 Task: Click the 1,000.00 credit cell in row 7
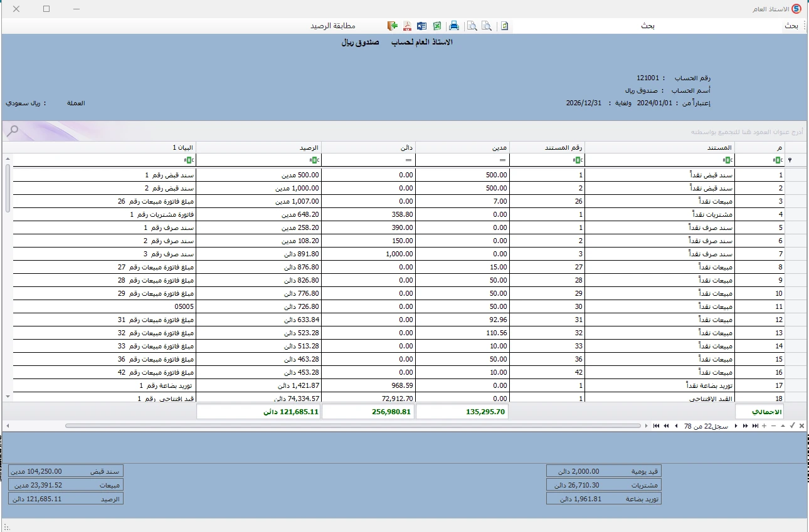pos(369,254)
